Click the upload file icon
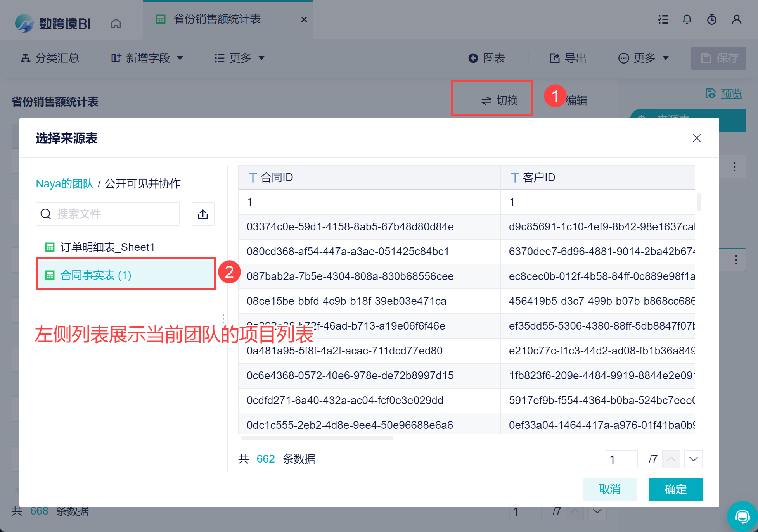The width and height of the screenshot is (758, 532). [x=203, y=214]
